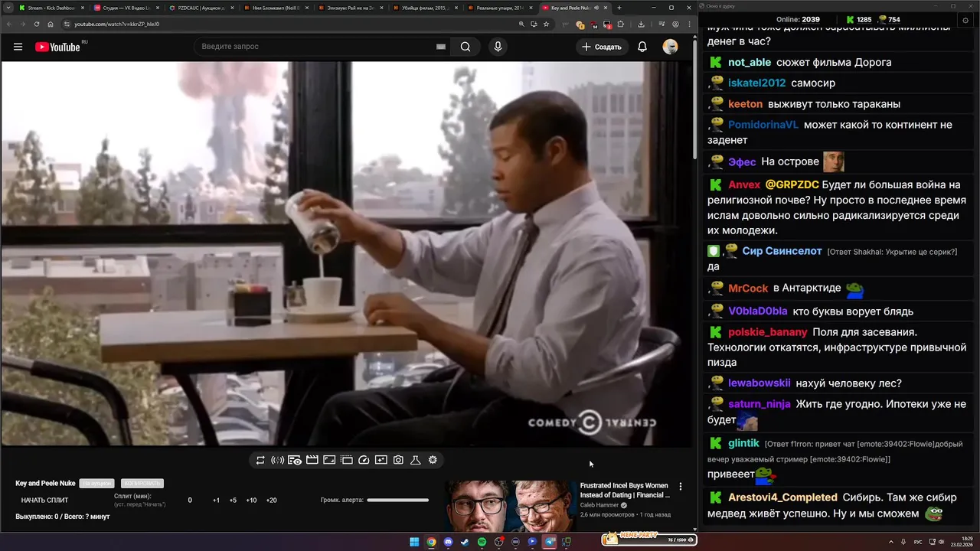Go to the browser home page icon

click(x=51, y=24)
